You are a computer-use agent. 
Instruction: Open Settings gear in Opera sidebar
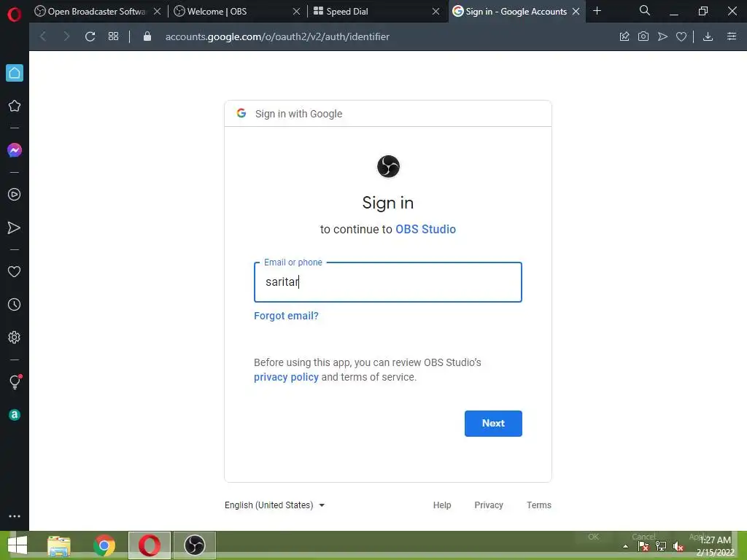(x=15, y=337)
